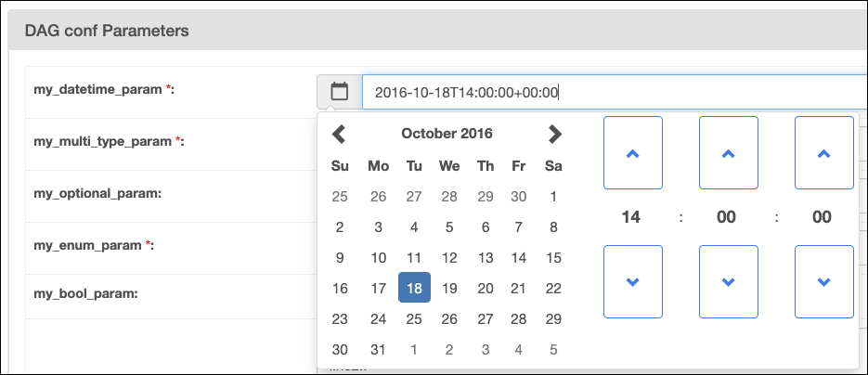Pick October 13 in the calendar
Screen dimensions: 868x375
click(x=485, y=258)
